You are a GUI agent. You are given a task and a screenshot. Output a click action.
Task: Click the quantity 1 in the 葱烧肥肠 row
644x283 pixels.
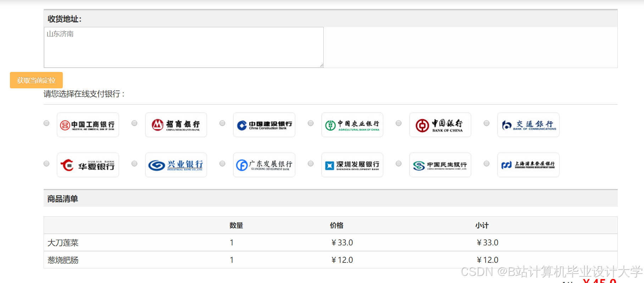click(232, 260)
